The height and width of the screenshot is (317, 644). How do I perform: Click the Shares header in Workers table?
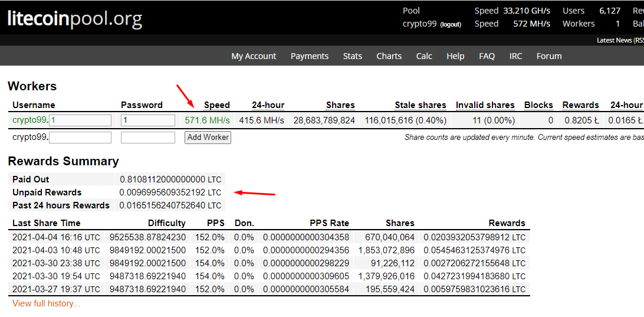coord(340,105)
